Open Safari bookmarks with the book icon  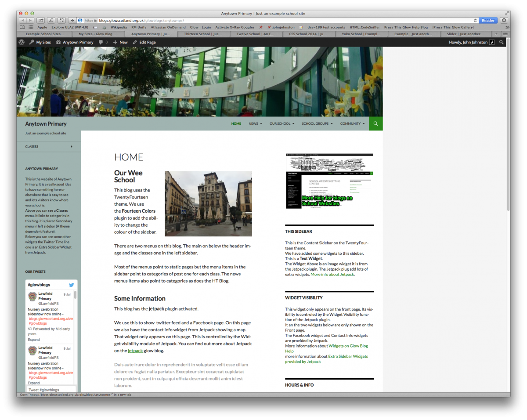coord(22,27)
